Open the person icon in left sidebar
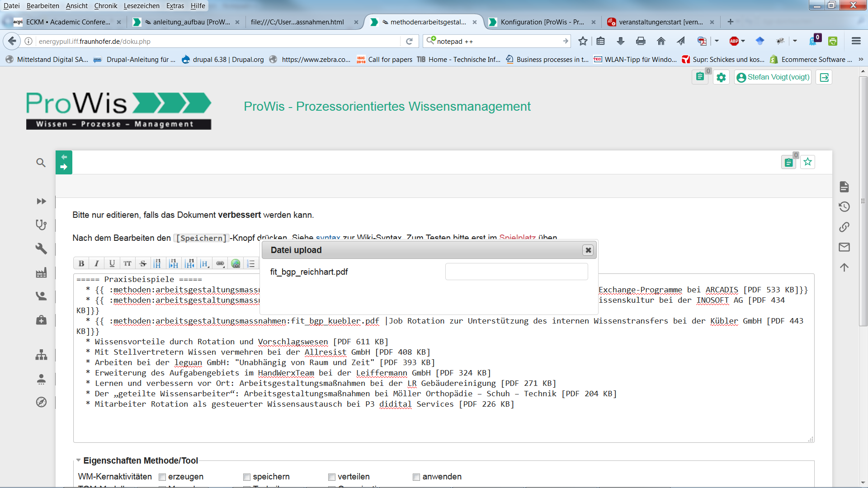 pos(41,379)
